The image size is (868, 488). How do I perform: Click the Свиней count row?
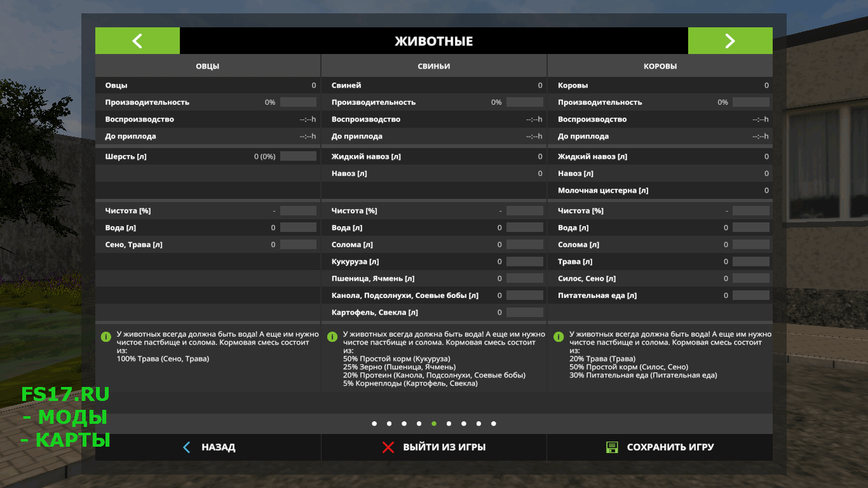[x=434, y=85]
